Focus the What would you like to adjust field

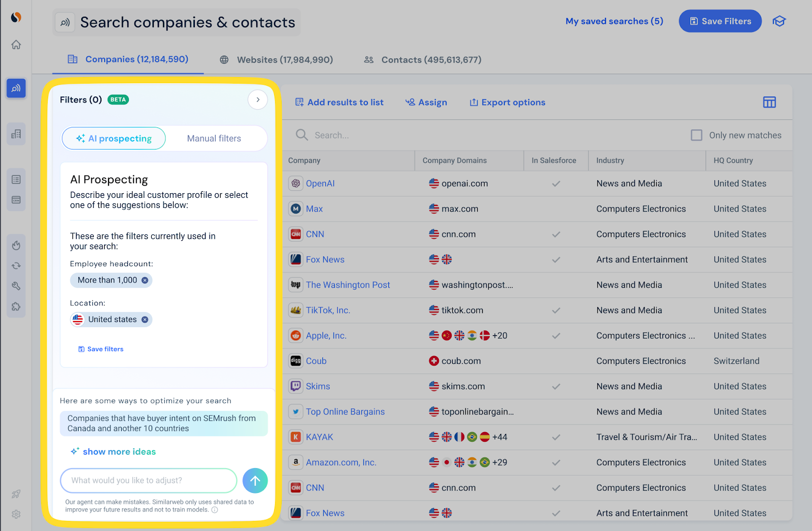(x=149, y=480)
